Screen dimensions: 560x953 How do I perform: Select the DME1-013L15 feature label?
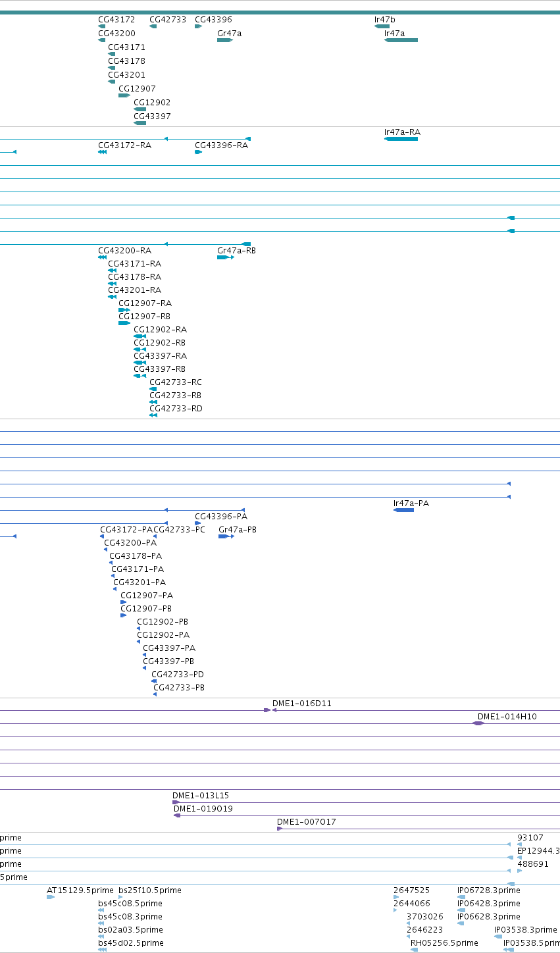point(201,796)
